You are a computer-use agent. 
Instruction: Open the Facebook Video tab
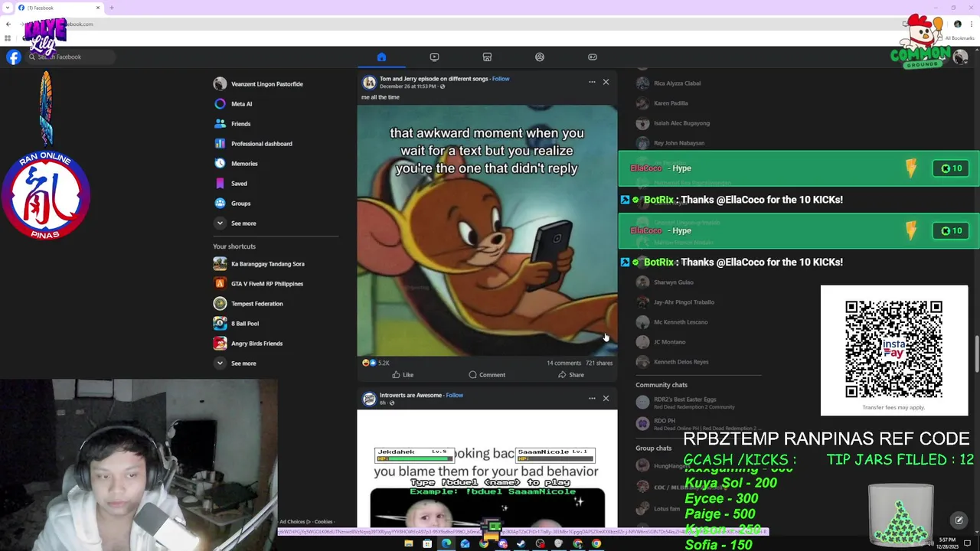click(434, 57)
